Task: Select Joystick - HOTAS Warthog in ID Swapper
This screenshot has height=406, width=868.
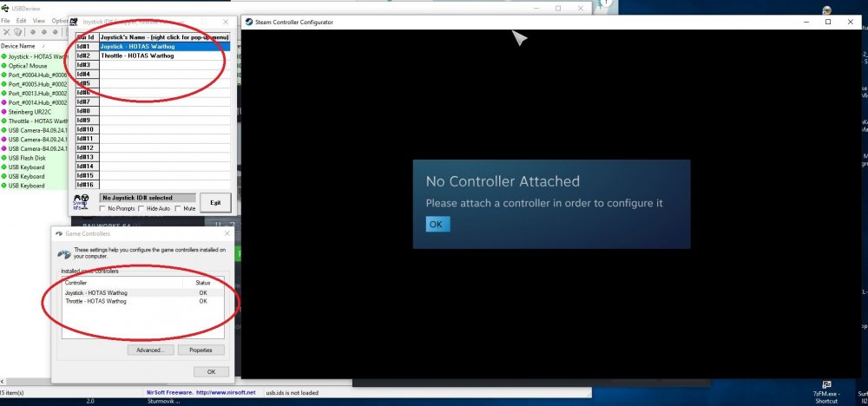Action: [x=164, y=47]
